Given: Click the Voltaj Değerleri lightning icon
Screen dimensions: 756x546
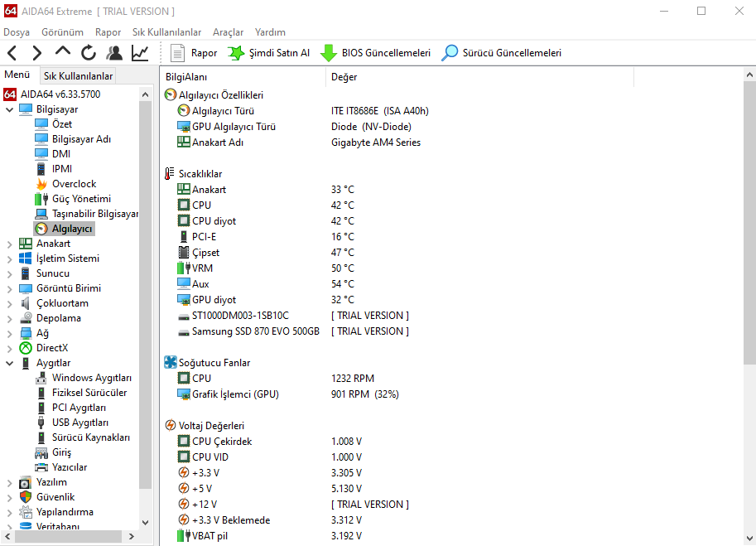Looking at the screenshot, I should click(171, 425).
